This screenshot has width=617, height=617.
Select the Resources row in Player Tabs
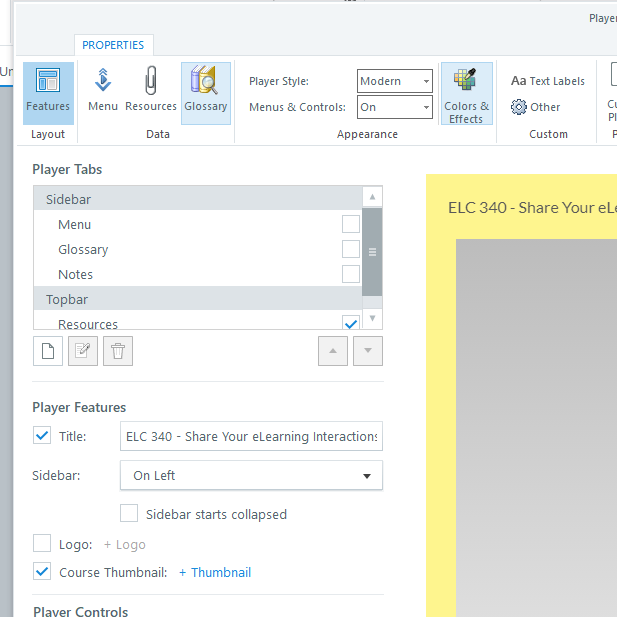(x=198, y=323)
